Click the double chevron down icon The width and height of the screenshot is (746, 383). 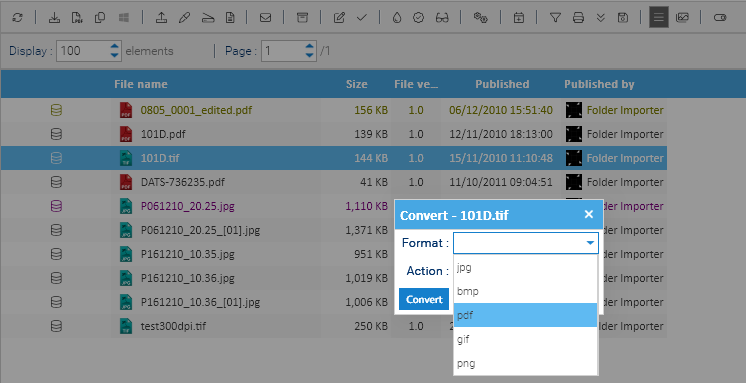coord(601,18)
